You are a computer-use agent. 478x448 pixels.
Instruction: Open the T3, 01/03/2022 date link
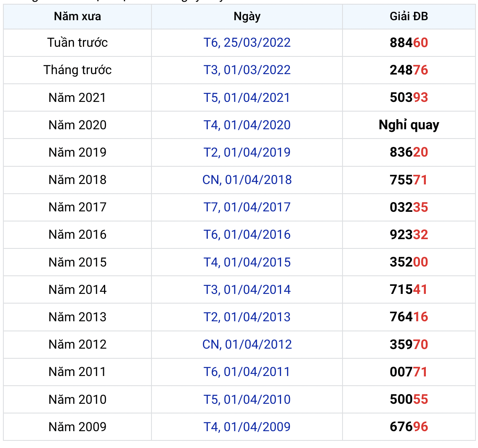pyautogui.click(x=247, y=70)
